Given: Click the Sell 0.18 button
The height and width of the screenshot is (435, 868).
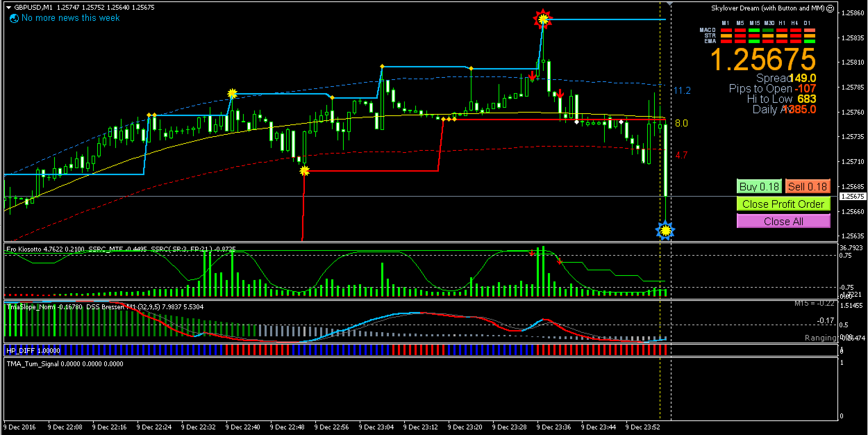Looking at the screenshot, I should tap(808, 187).
